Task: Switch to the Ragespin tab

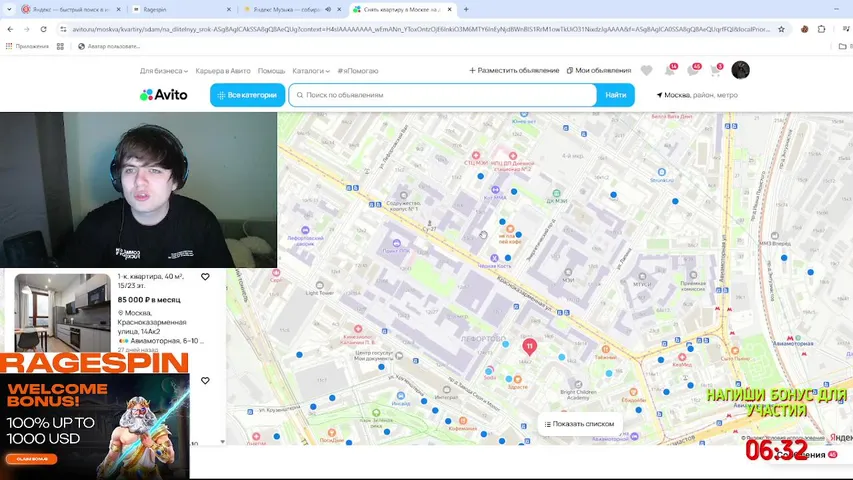Action: pos(180,9)
